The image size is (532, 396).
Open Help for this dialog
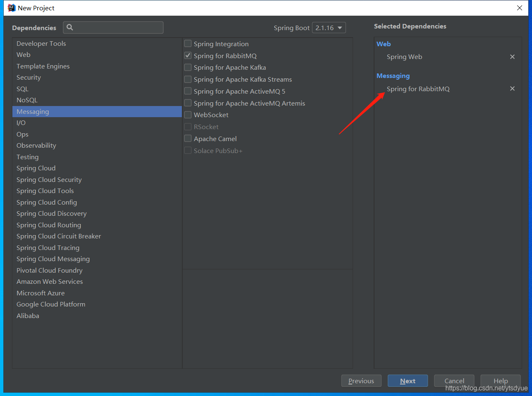click(x=501, y=381)
